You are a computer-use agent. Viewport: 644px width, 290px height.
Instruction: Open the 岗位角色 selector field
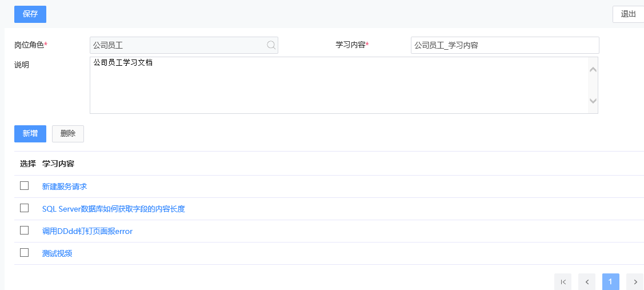point(177,45)
